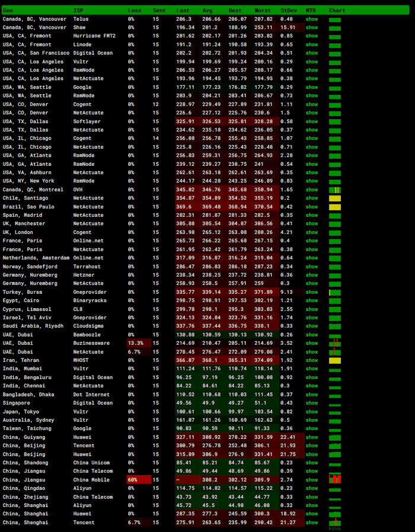The image size is (415, 532).
Task: Open show link for Tencent Shanghai row
Action: 311,523
